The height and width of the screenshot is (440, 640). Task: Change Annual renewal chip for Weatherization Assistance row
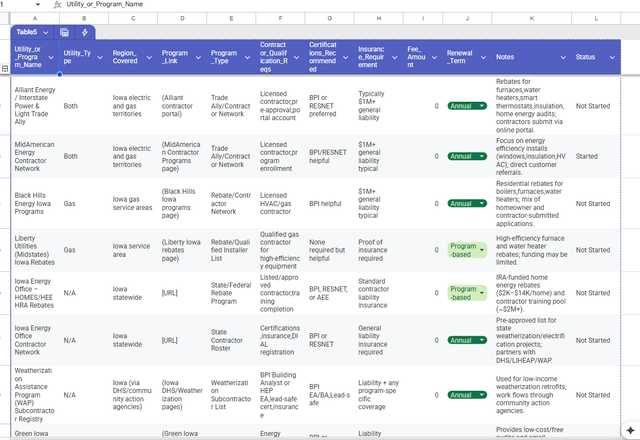(467, 395)
